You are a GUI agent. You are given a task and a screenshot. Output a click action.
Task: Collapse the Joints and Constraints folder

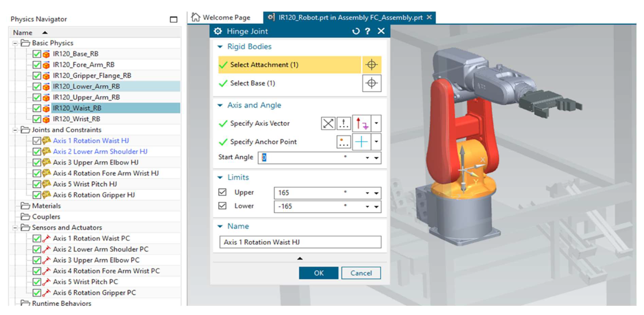tap(15, 130)
